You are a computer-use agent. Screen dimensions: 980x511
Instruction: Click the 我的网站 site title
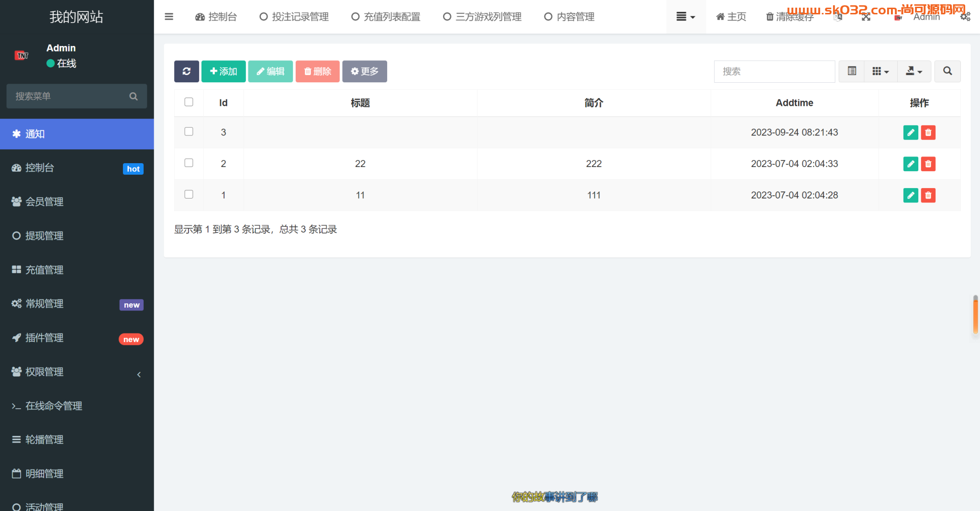[x=77, y=17]
